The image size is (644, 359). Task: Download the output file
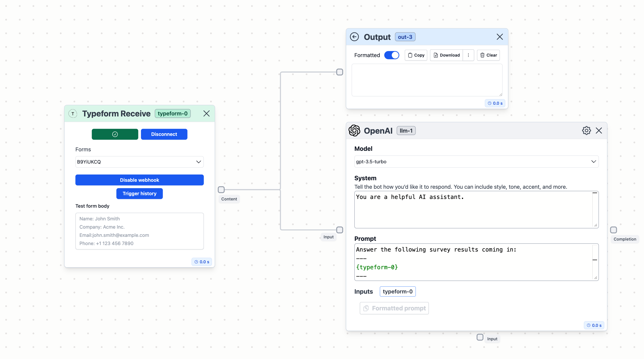coord(446,55)
